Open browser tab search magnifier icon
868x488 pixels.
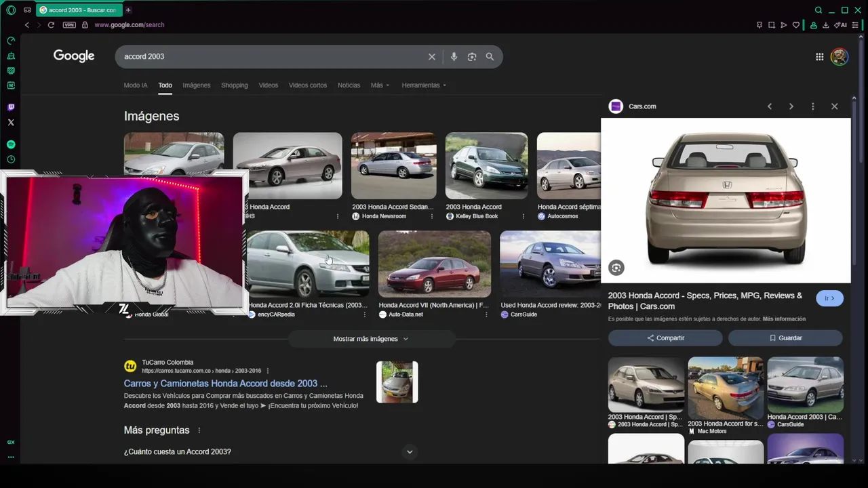pos(818,10)
